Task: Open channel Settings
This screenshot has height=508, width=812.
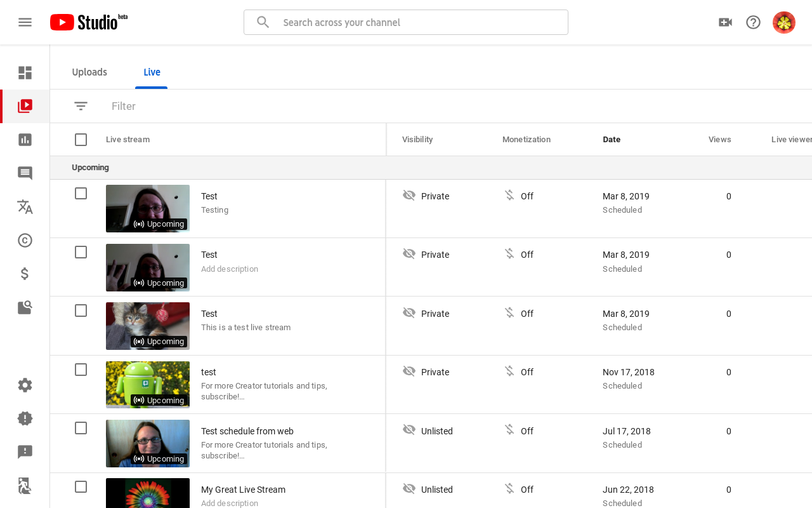Action: pyautogui.click(x=25, y=385)
